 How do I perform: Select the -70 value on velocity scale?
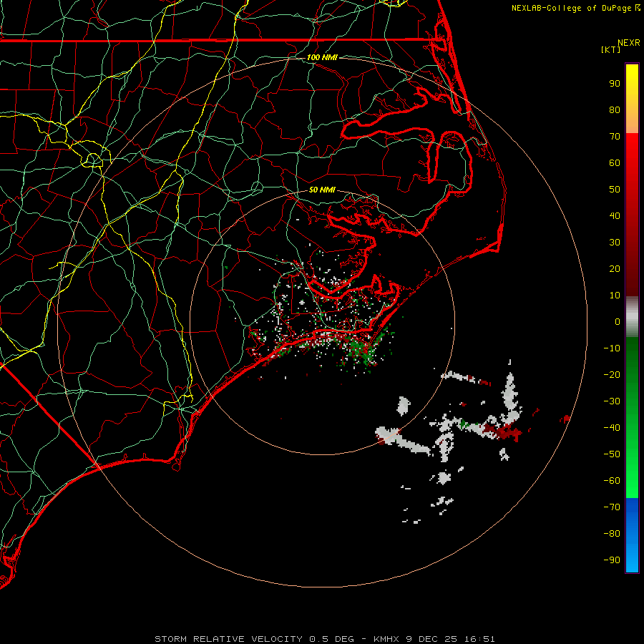point(612,507)
